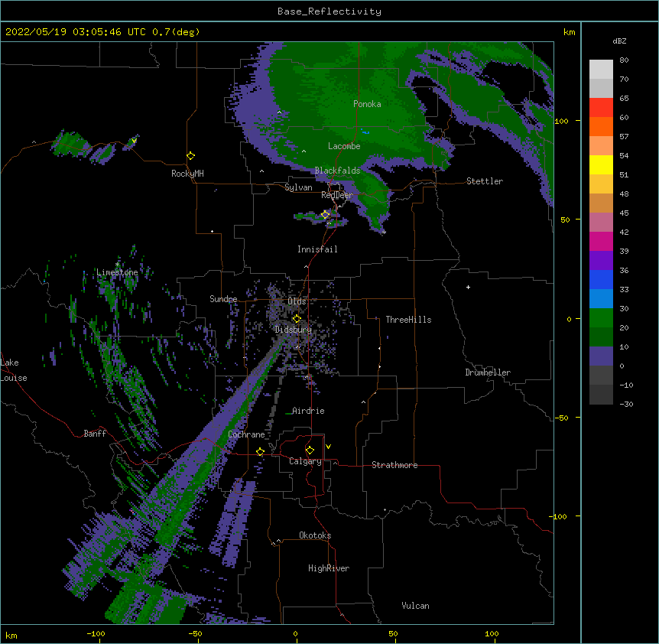
Task: Click the Olds label
Action: pyautogui.click(x=297, y=301)
